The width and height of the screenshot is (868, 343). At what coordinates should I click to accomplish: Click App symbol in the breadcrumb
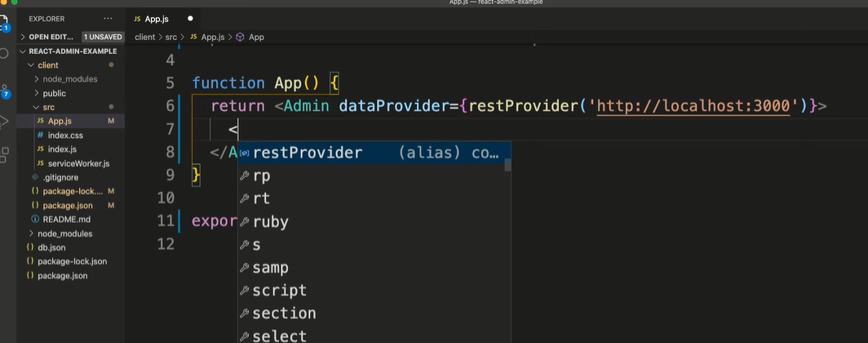(x=256, y=37)
